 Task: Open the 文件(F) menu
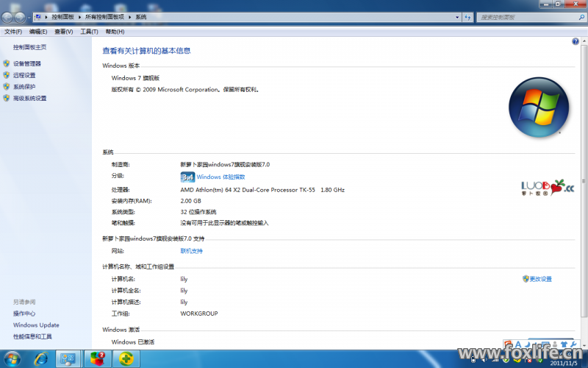(13, 32)
